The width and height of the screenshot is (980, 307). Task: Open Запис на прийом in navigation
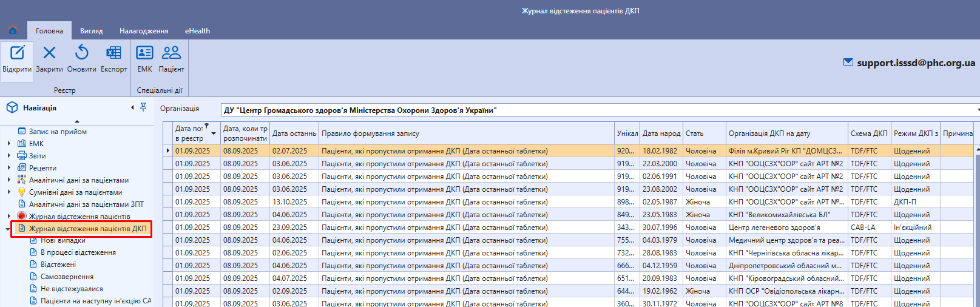58,132
